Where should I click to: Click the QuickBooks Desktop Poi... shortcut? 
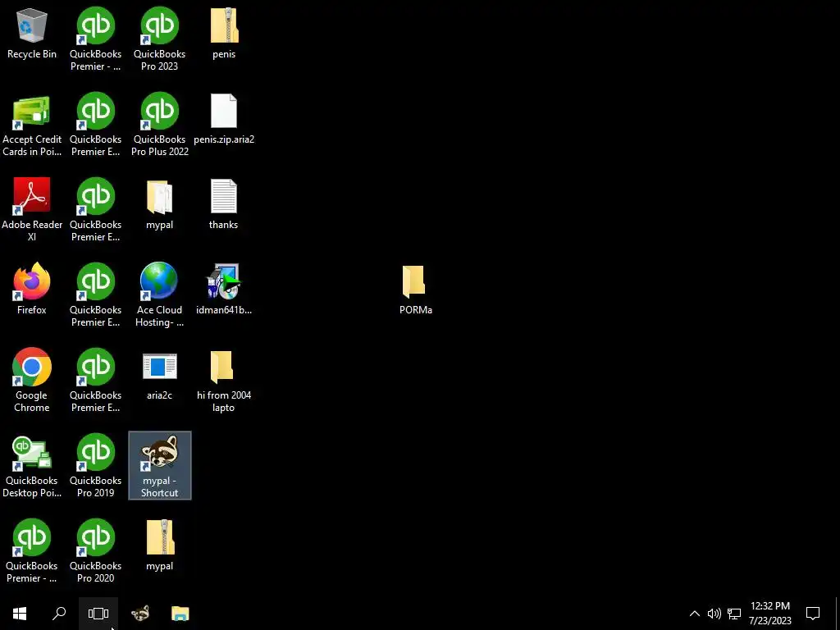[x=32, y=467]
